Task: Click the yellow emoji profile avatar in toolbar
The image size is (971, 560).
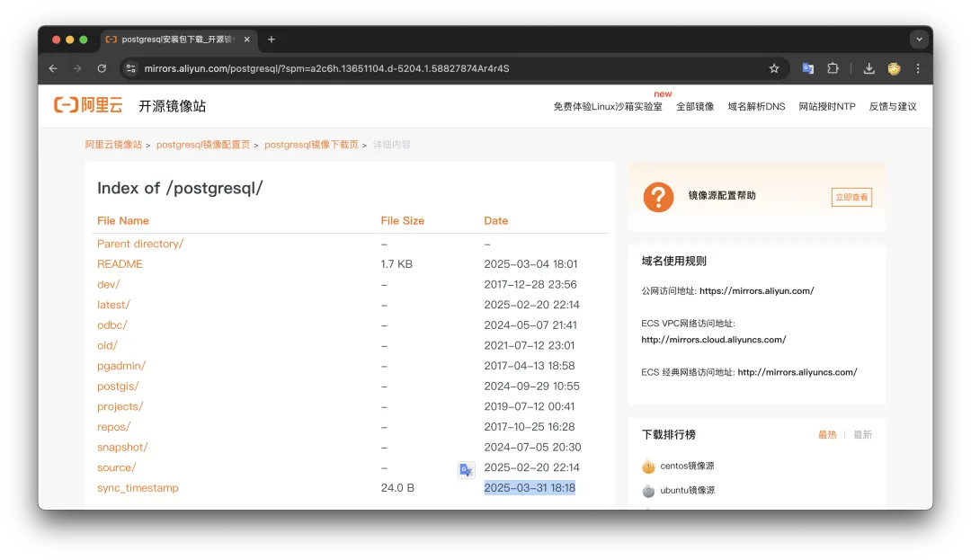Action: pos(894,68)
